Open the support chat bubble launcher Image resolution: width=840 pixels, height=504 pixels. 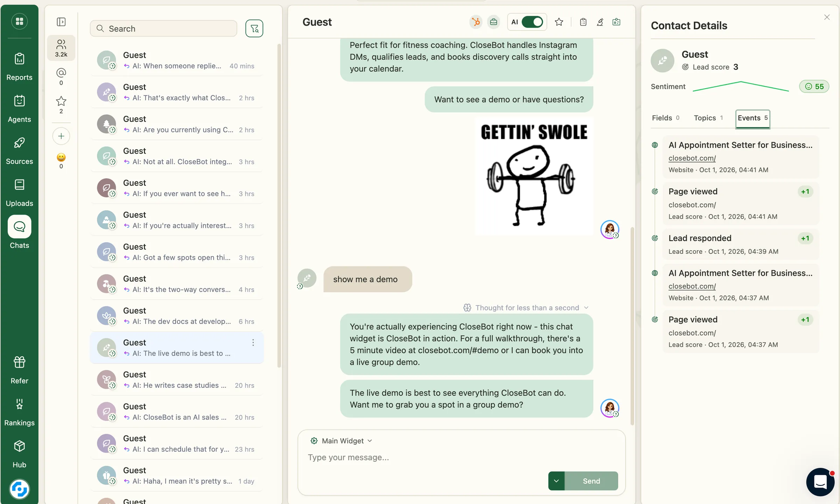(x=820, y=482)
